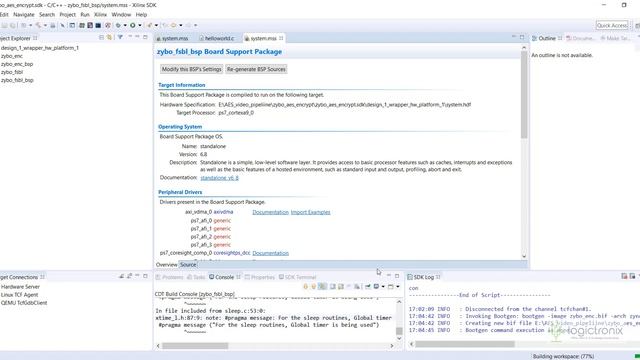640x360 pixels.
Task: Open axi_vdma_0 Documentation link
Action: tap(270, 212)
